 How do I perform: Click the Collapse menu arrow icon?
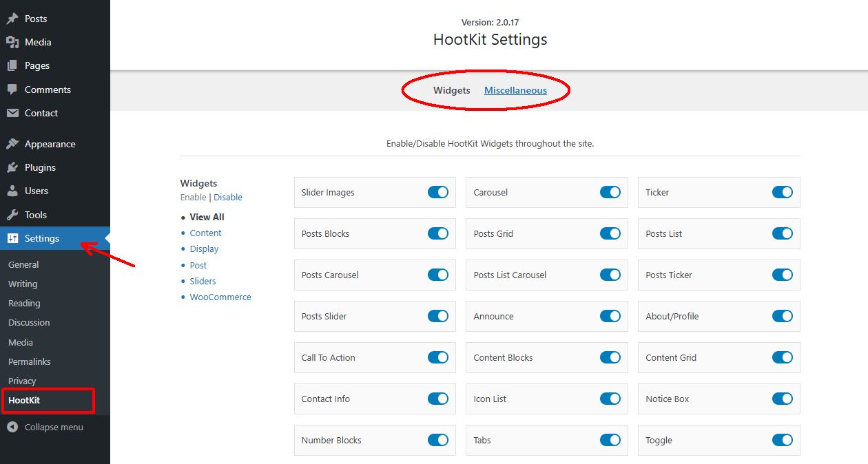[12, 427]
